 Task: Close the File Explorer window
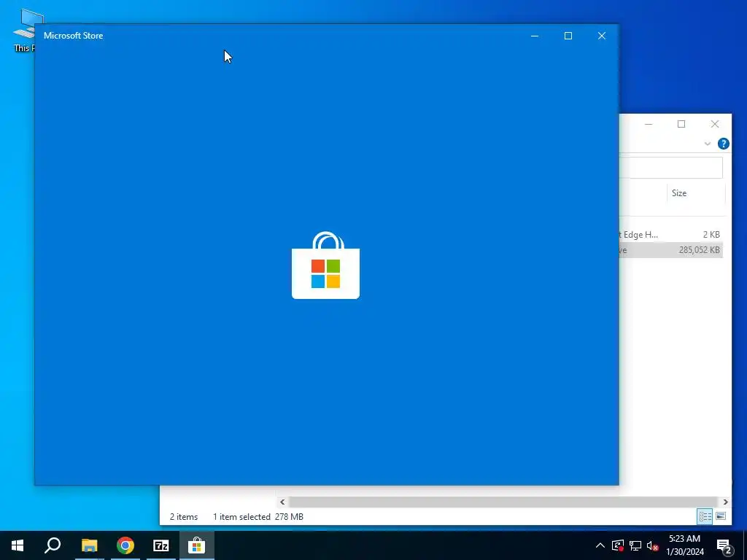click(715, 124)
